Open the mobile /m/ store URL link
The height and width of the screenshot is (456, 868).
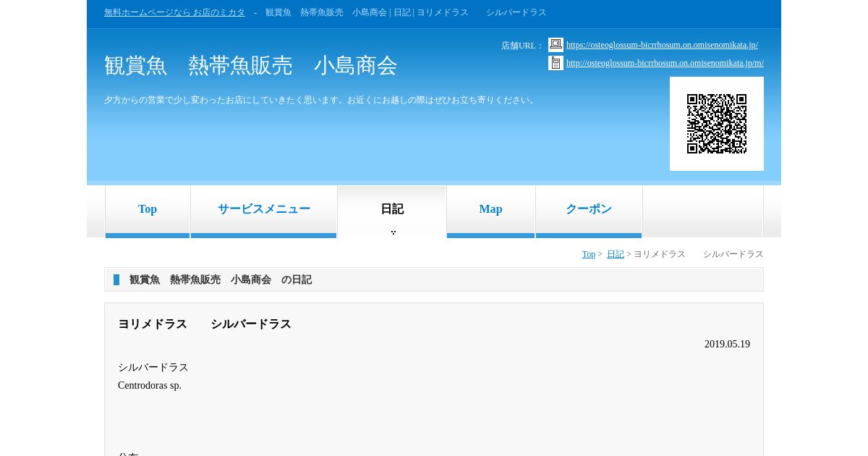(665, 63)
